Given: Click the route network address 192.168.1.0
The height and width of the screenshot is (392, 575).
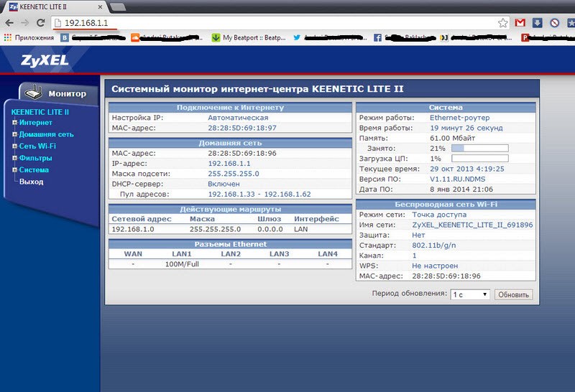Looking at the screenshot, I should pyautogui.click(x=133, y=229).
